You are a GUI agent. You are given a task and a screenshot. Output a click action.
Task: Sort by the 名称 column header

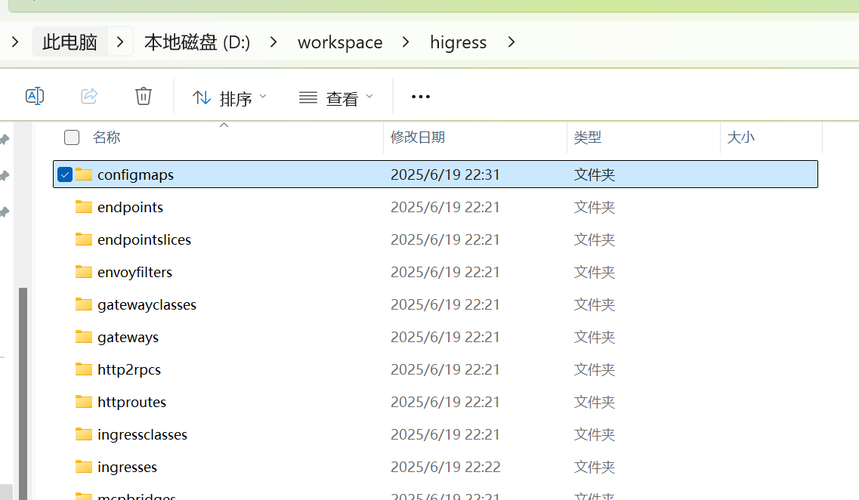point(106,137)
